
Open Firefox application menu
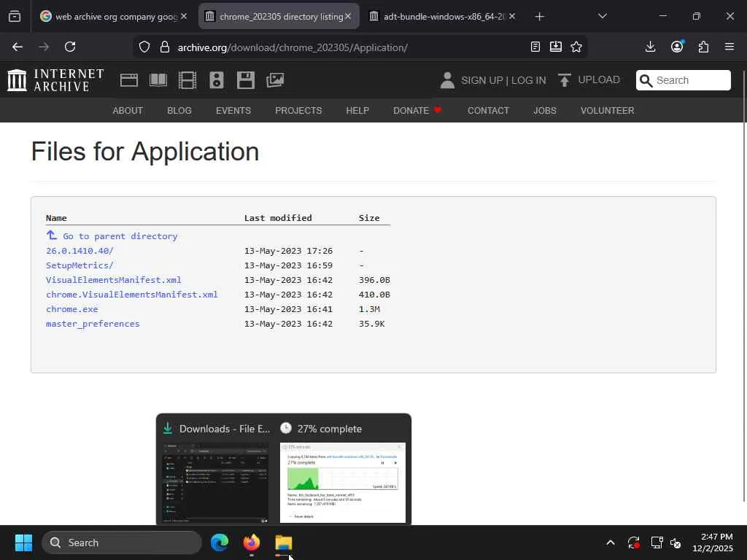click(x=729, y=47)
